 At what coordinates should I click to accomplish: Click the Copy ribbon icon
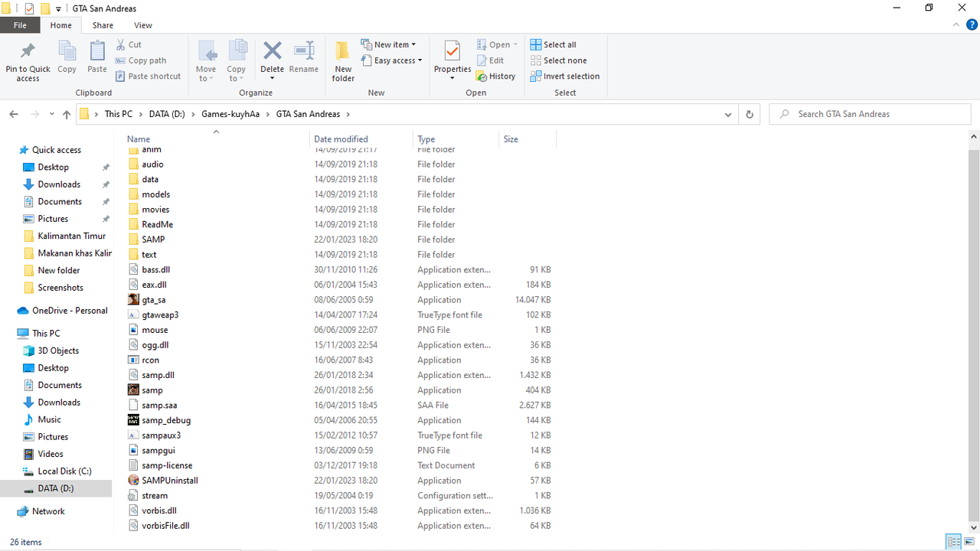pyautogui.click(x=67, y=51)
